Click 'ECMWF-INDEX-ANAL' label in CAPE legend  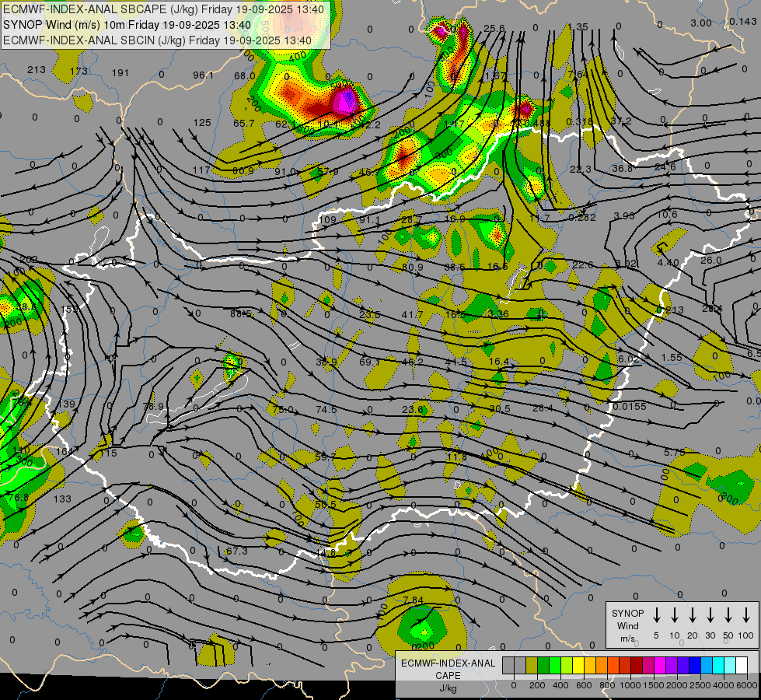(x=448, y=663)
